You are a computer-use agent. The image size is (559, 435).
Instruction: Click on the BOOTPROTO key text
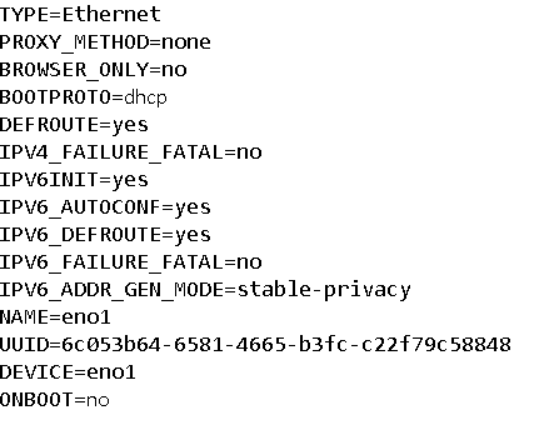(x=56, y=97)
